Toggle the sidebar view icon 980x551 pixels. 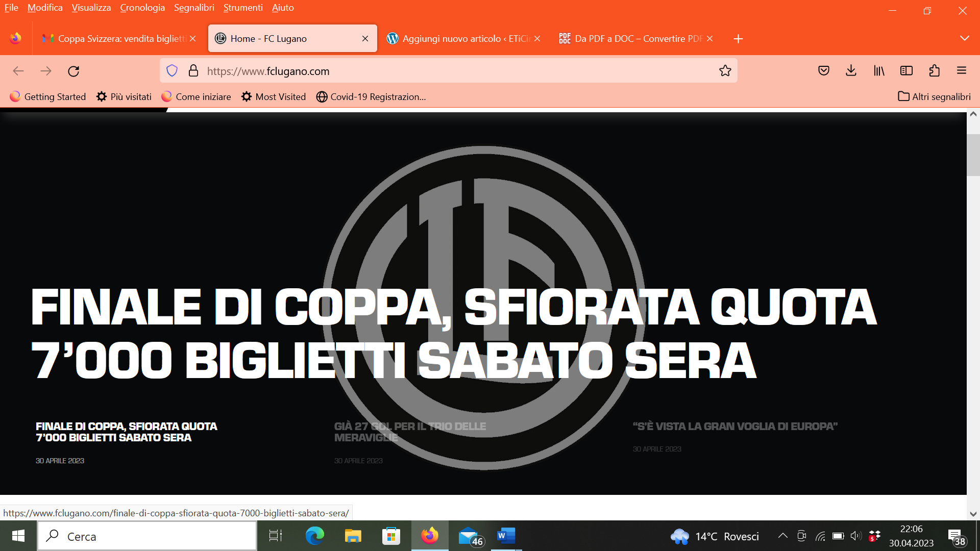[906, 71]
